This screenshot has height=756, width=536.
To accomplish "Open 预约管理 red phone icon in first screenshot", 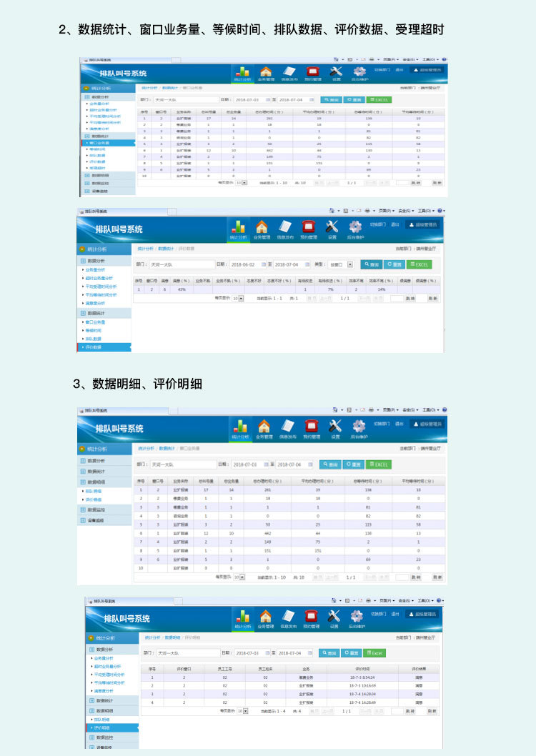I will tap(313, 74).
